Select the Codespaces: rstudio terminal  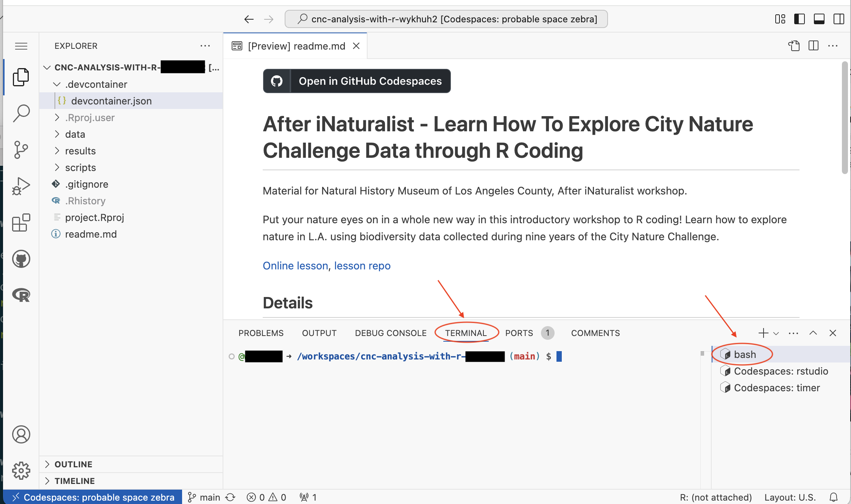[x=781, y=371]
